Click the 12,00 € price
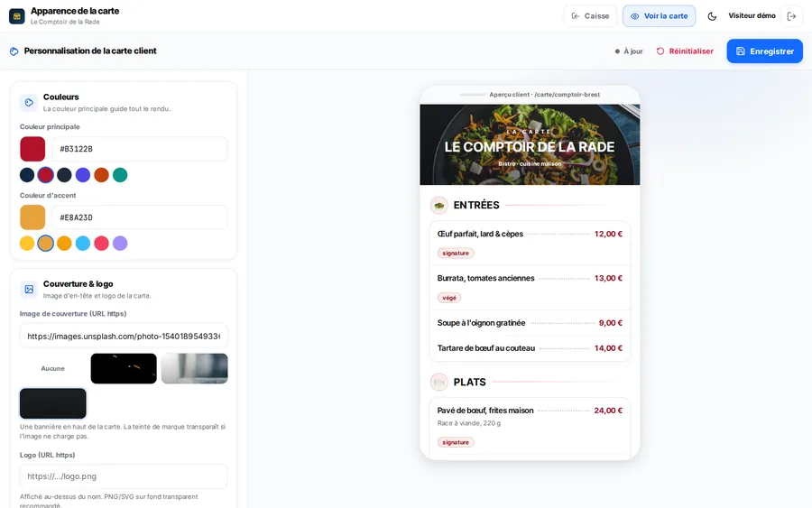 tap(608, 234)
